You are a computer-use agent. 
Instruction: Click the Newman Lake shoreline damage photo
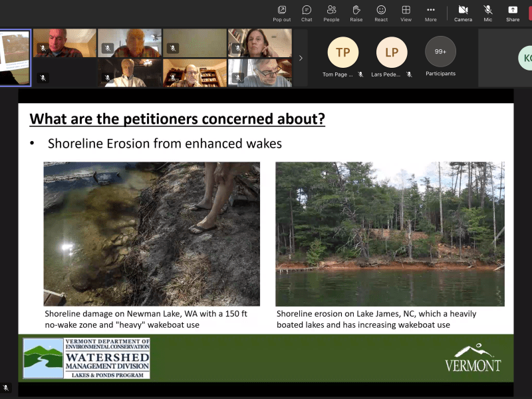tap(152, 233)
